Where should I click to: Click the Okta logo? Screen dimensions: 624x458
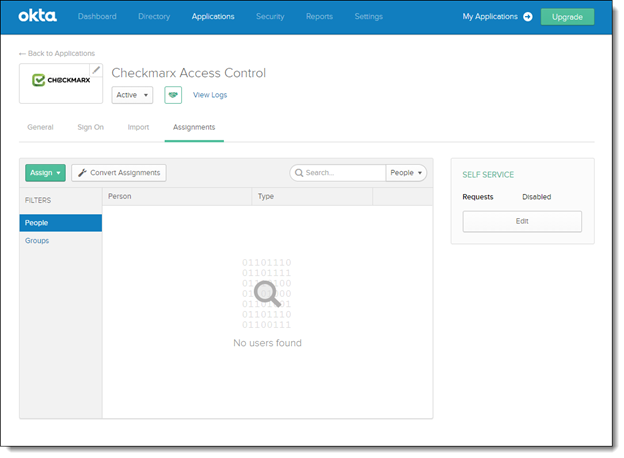[x=37, y=16]
